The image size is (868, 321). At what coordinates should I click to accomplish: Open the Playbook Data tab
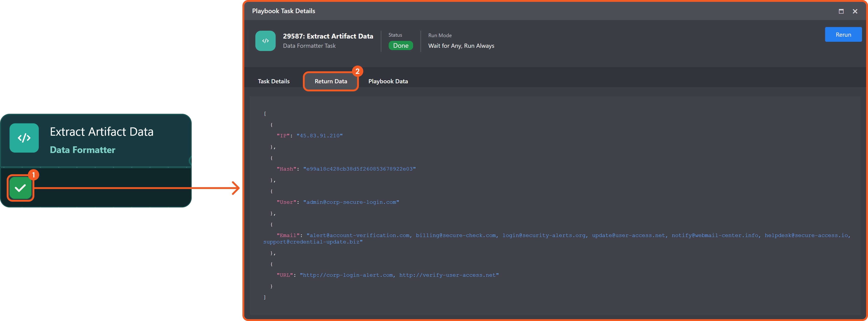point(388,81)
